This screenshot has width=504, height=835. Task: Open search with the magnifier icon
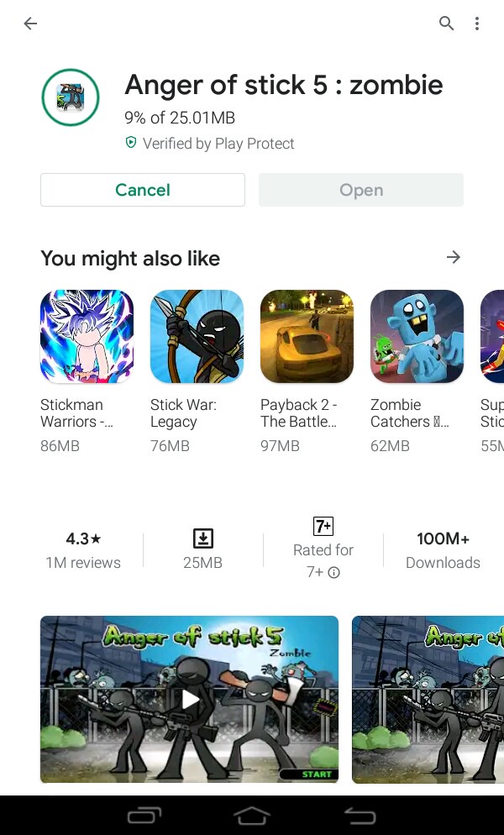tap(447, 23)
